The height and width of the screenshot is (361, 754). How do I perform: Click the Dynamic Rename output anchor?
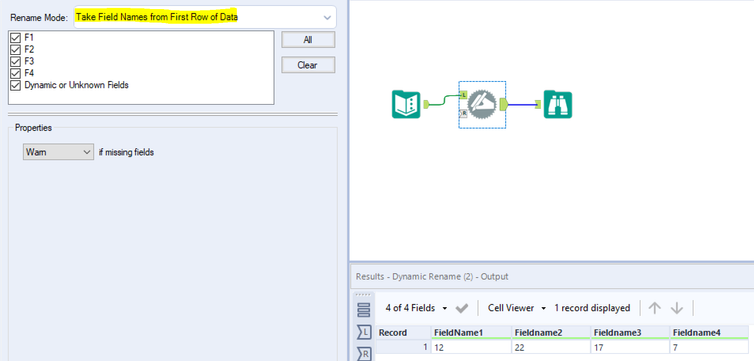pos(504,104)
